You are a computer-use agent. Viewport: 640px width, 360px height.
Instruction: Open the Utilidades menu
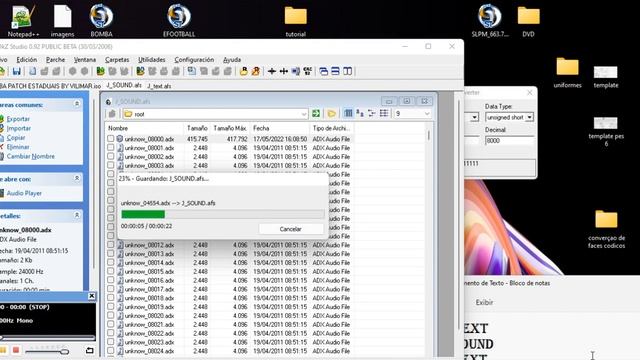[x=151, y=60]
